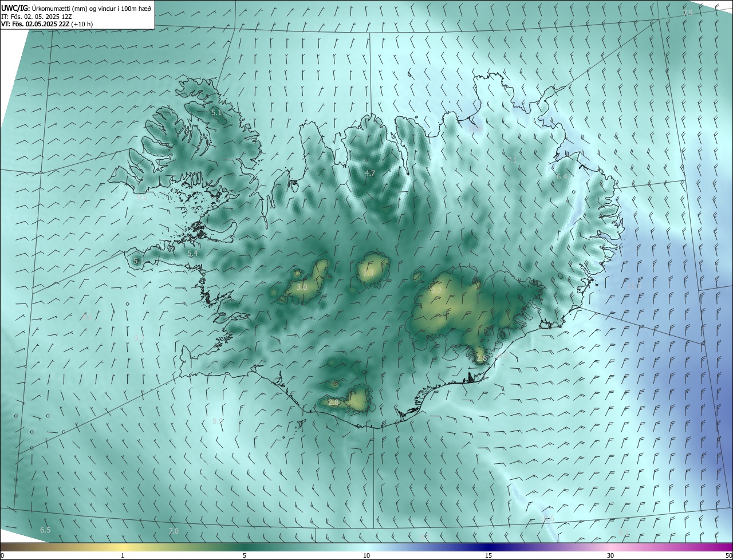Click the 5.1 value at the western peninsula tip

pyautogui.click(x=138, y=261)
